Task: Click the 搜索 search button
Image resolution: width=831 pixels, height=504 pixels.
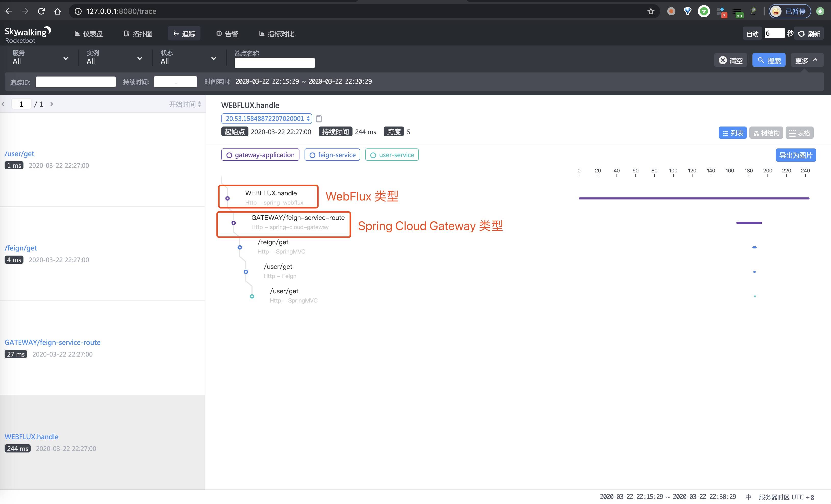Action: (769, 60)
